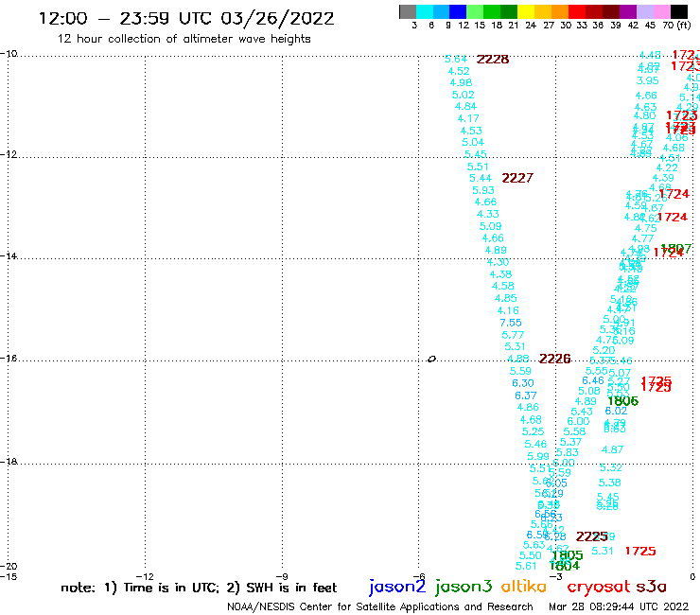Click the maroon 39 ft legend swatch
This screenshot has width=700, height=615.
pos(611,11)
